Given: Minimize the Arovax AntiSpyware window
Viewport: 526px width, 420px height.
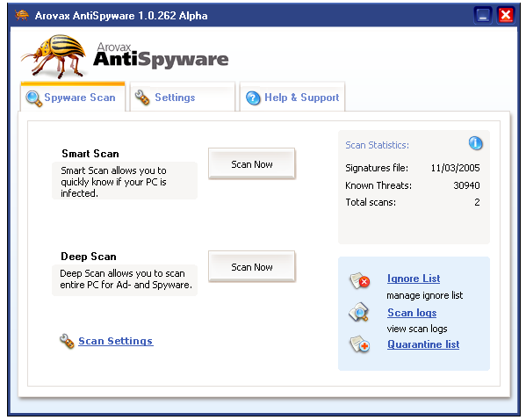Looking at the screenshot, I should (483, 16).
